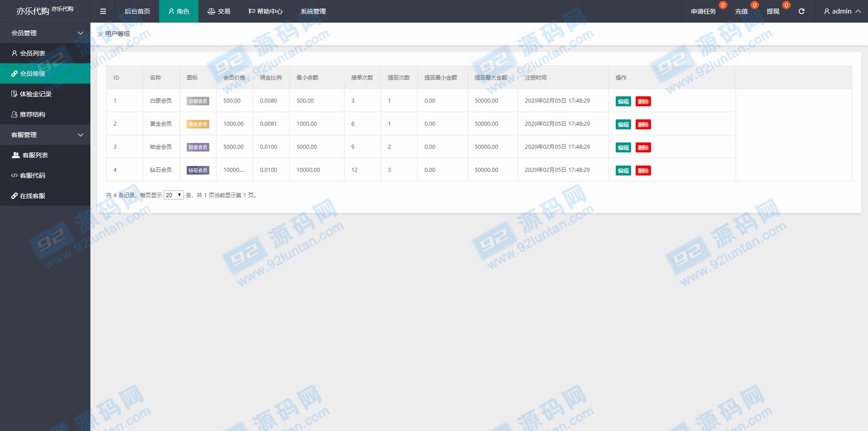The height and width of the screenshot is (431, 868).
Task: Collapse the 会员管理 sidebar section
Action: tap(45, 33)
